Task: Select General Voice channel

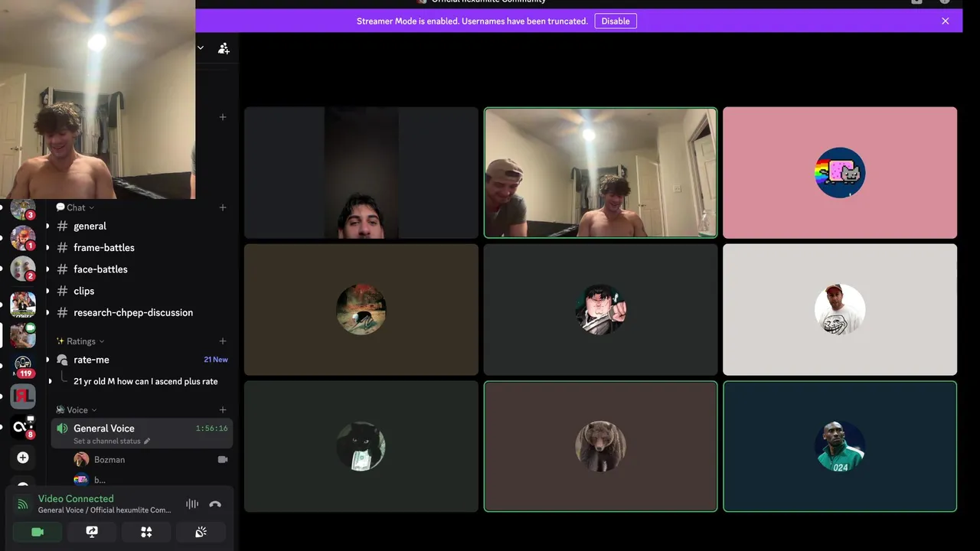Action: (x=142, y=433)
